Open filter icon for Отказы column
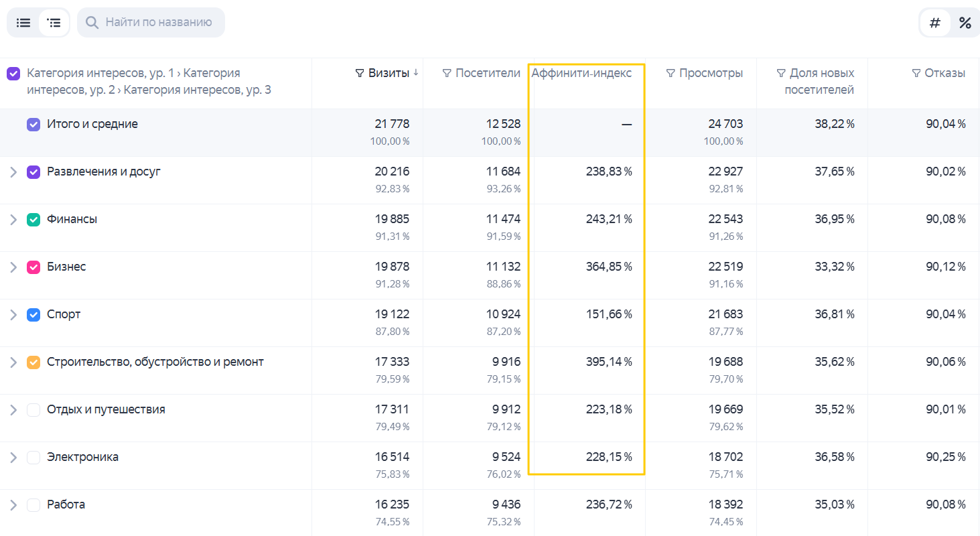Viewport: 980px width, 536px height. point(916,73)
